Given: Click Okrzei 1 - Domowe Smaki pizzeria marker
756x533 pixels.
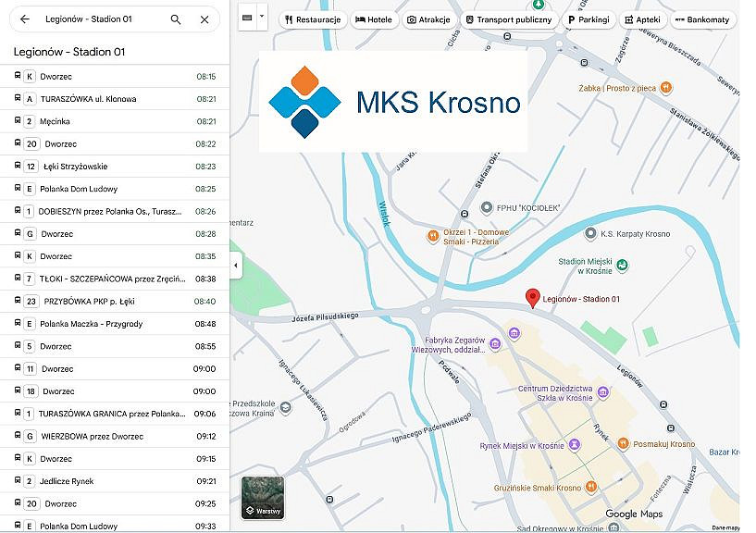Looking at the screenshot, I should click(x=433, y=236).
